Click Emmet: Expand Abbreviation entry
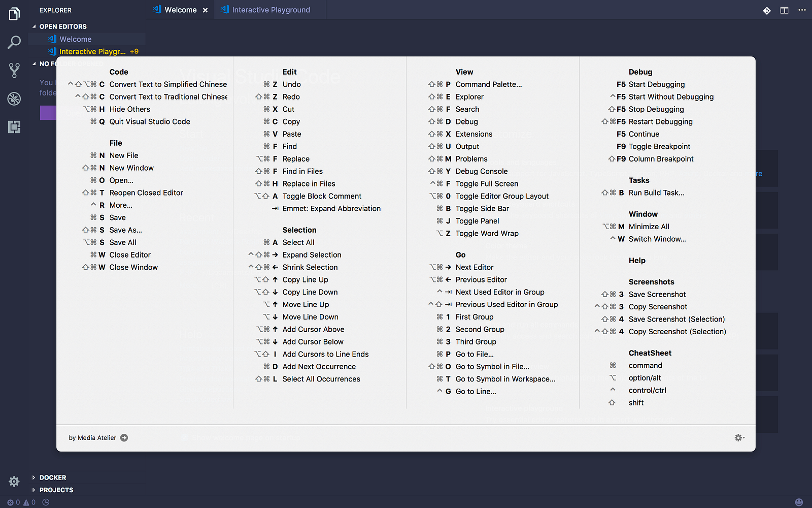 pyautogui.click(x=331, y=208)
